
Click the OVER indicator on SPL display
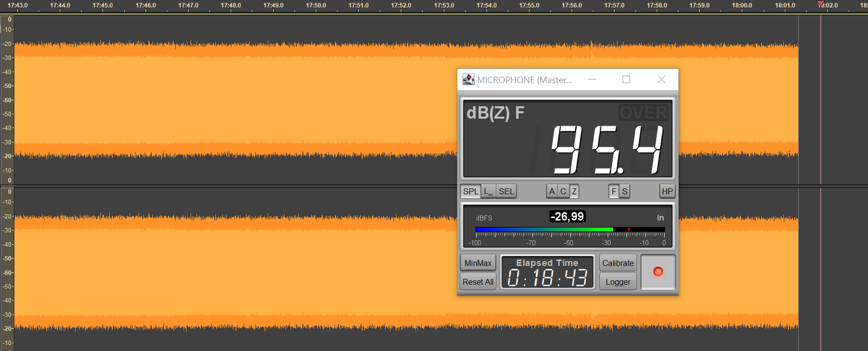(644, 113)
